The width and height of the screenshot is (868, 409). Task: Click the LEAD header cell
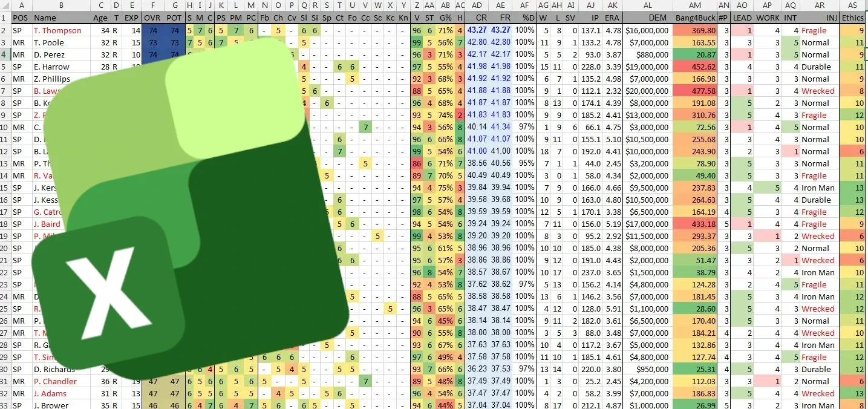[x=742, y=18]
